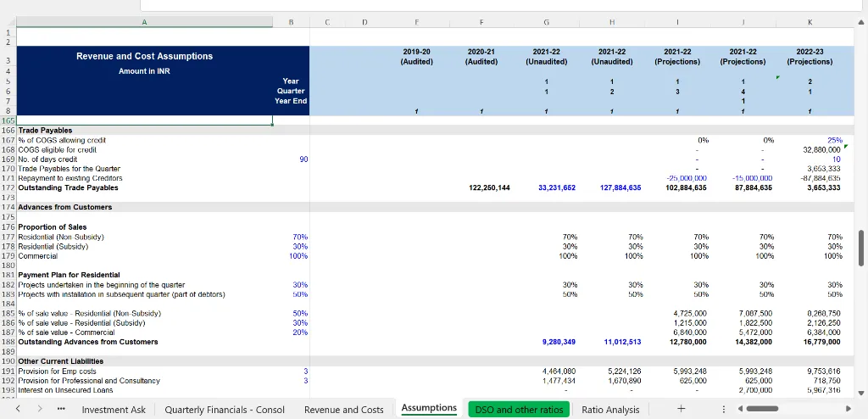Open the Quarterly Financials - Consol tab

pos(225,410)
